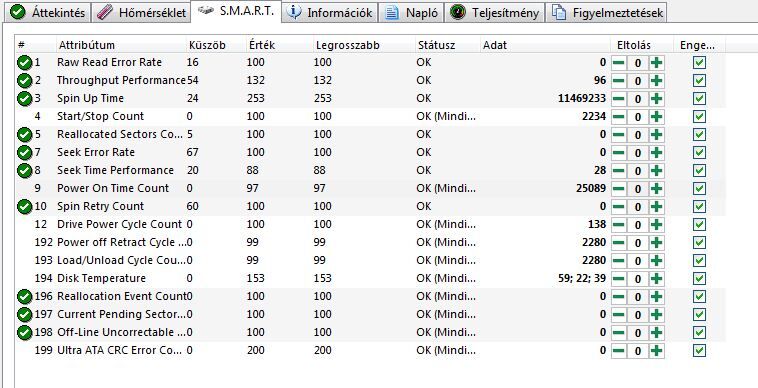Image resolution: width=758 pixels, height=388 pixels.
Task: Click green check icon for Current Pending Sector
Action: pos(24,315)
